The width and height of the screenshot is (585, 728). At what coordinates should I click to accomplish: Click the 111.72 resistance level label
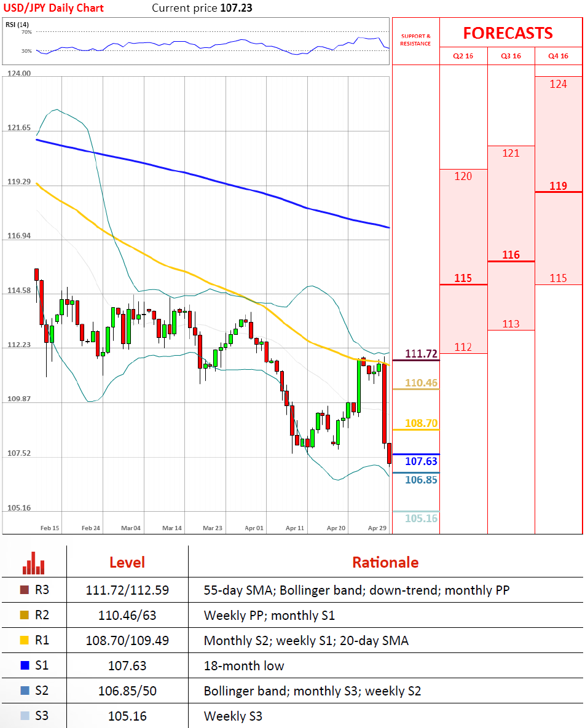421,354
